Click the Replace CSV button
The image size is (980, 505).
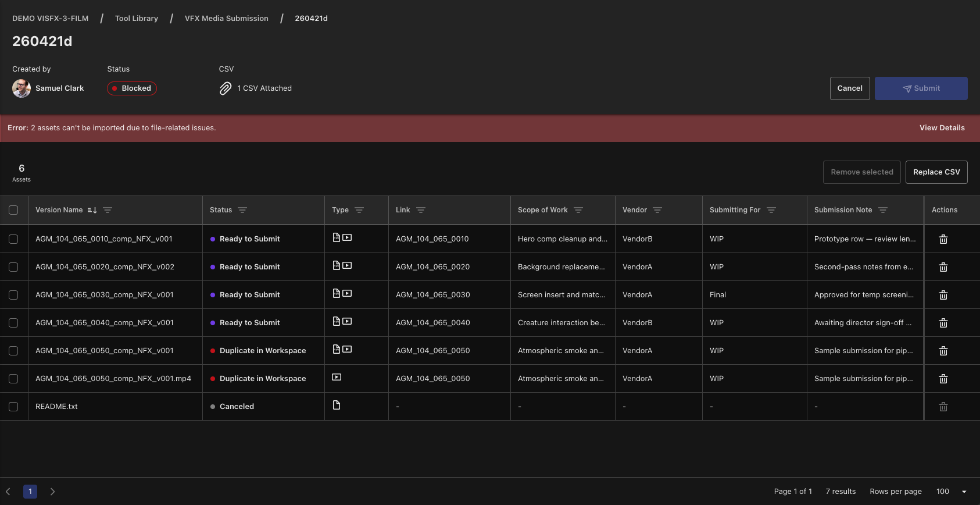[x=936, y=172]
